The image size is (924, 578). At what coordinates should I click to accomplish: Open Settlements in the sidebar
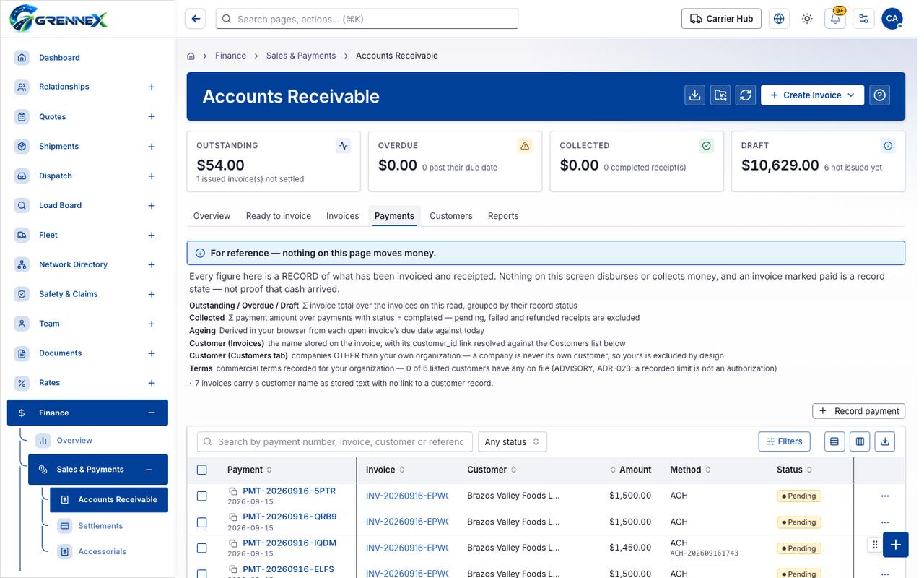[100, 526]
